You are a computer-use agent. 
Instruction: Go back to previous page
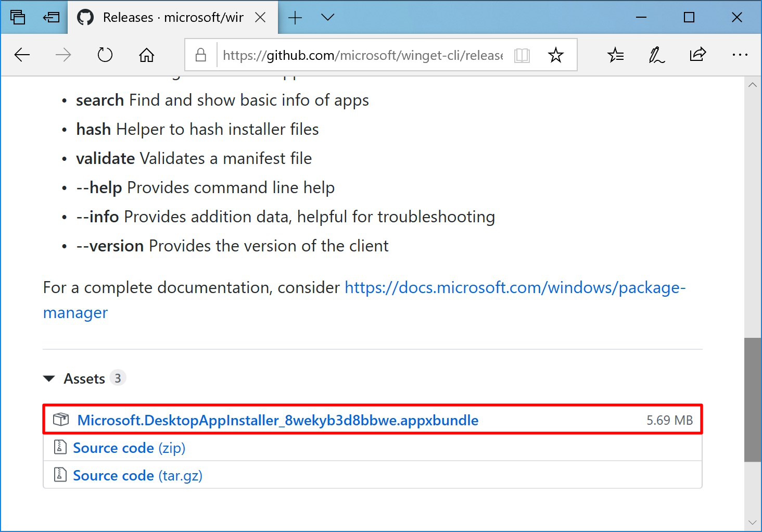22,55
